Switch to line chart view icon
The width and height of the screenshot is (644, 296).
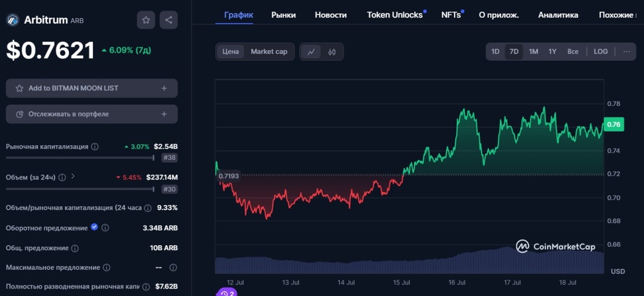point(311,52)
